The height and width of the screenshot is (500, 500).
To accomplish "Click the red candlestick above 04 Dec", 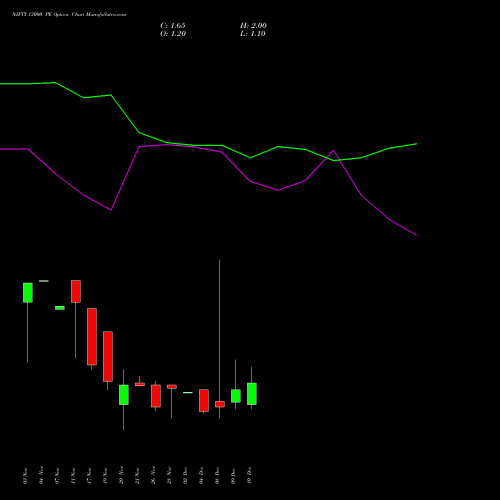I will (x=204, y=400).
